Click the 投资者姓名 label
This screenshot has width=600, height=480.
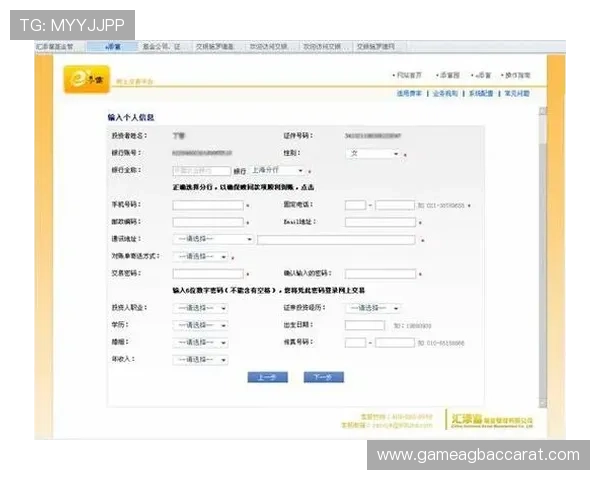pyautogui.click(x=129, y=136)
